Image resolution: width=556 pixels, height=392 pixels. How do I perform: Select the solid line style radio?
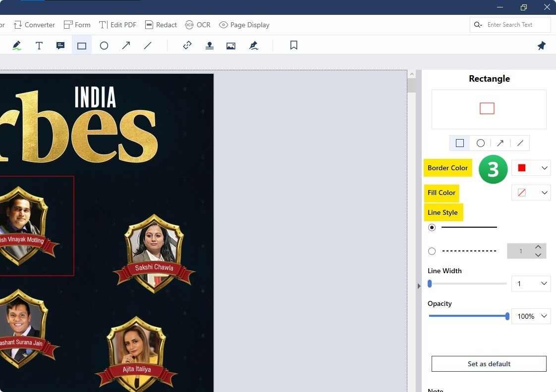click(432, 227)
